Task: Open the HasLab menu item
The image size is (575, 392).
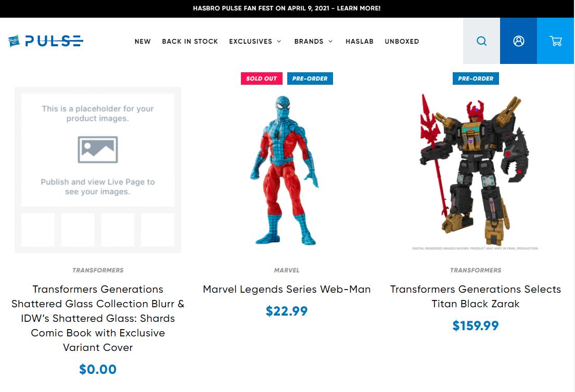Action: 360,42
